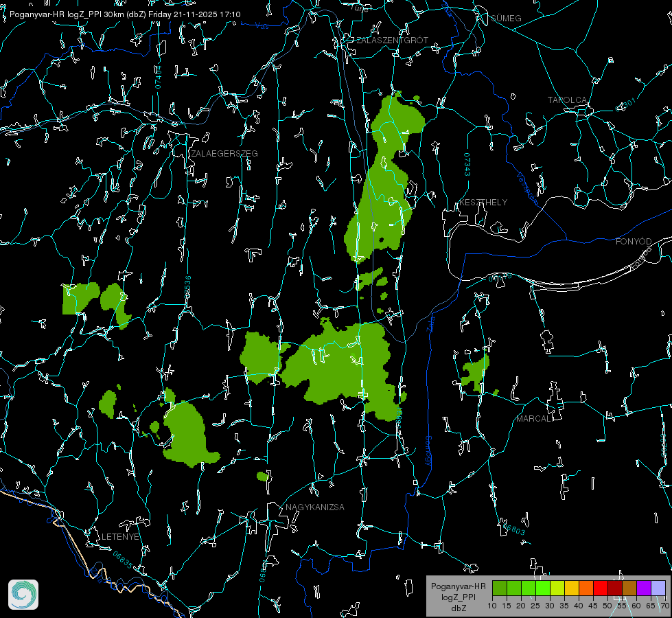Click the Poganyvar-HR legend label
Viewport: 672px width, 618px height.
click(458, 586)
